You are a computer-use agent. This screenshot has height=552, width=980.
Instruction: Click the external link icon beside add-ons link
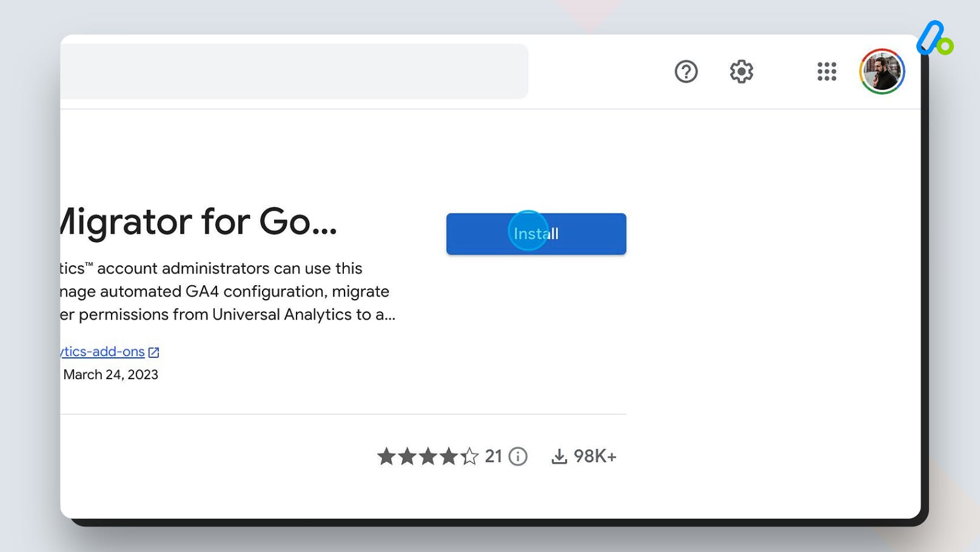pos(154,352)
